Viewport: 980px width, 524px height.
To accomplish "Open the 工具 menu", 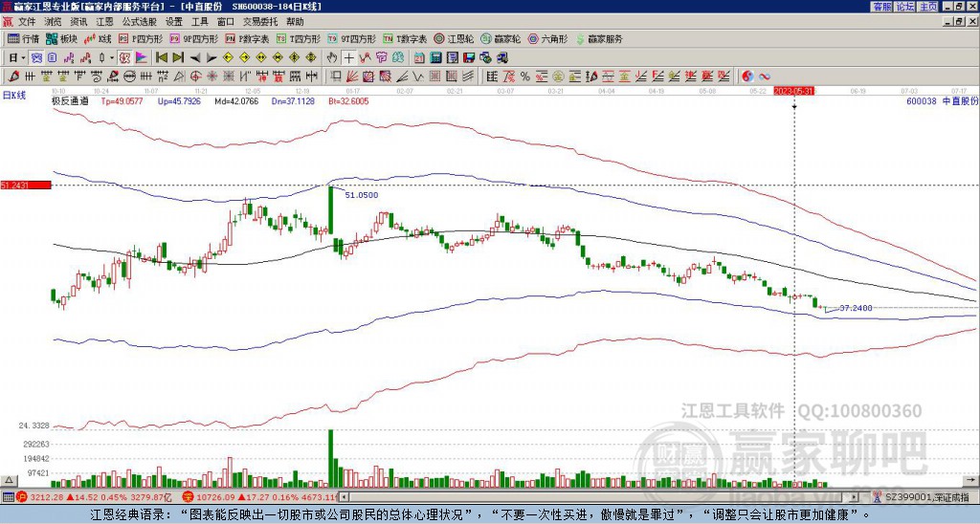I will (200, 22).
